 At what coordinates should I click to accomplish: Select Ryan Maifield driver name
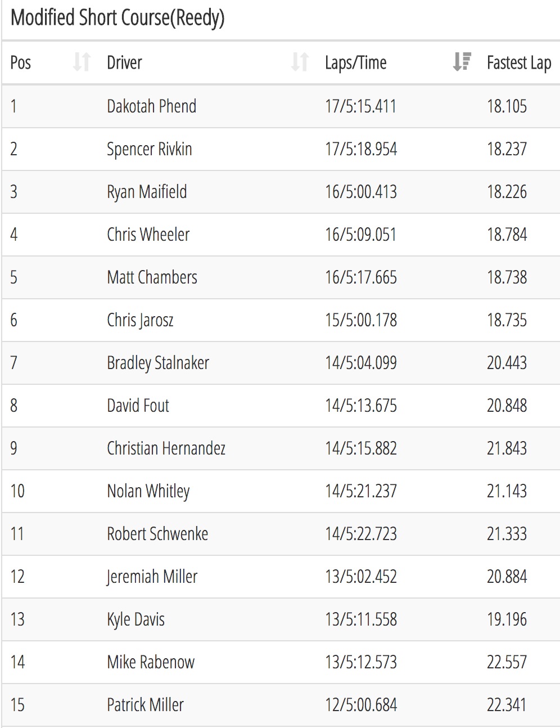[147, 192]
